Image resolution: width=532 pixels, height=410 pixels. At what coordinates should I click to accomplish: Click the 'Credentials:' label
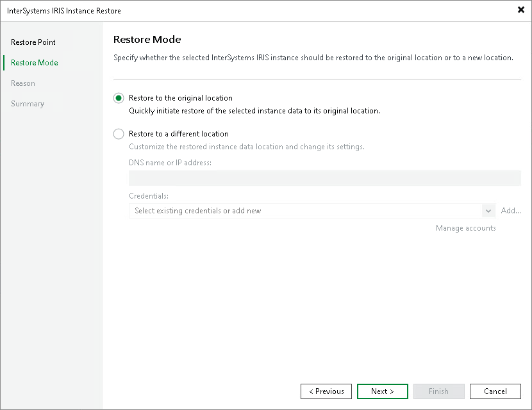(x=149, y=196)
